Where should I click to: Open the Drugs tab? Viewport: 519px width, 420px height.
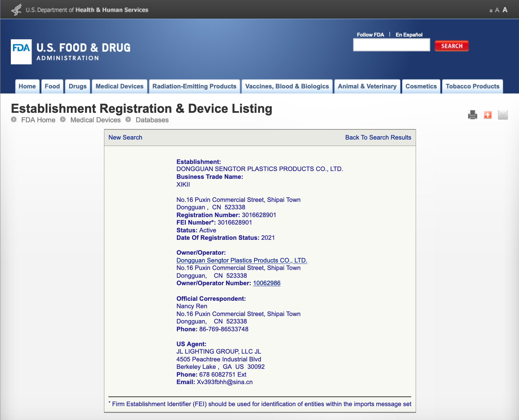tap(78, 86)
